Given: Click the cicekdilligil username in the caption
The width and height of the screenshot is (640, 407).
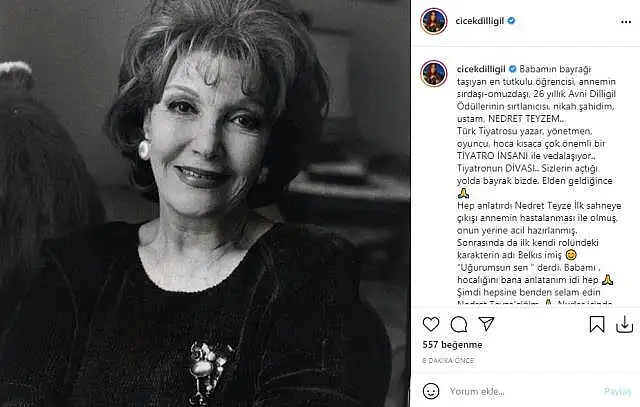Looking at the screenshot, I should (481, 69).
